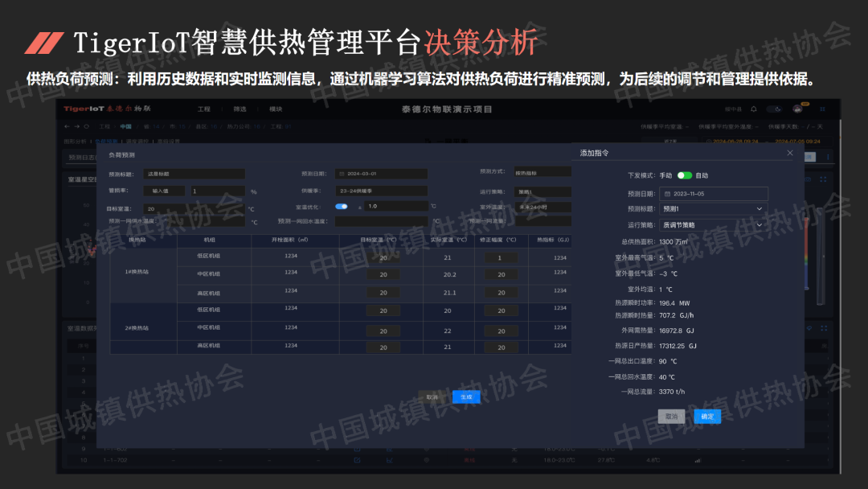Click the blue 生成 button

(x=466, y=397)
